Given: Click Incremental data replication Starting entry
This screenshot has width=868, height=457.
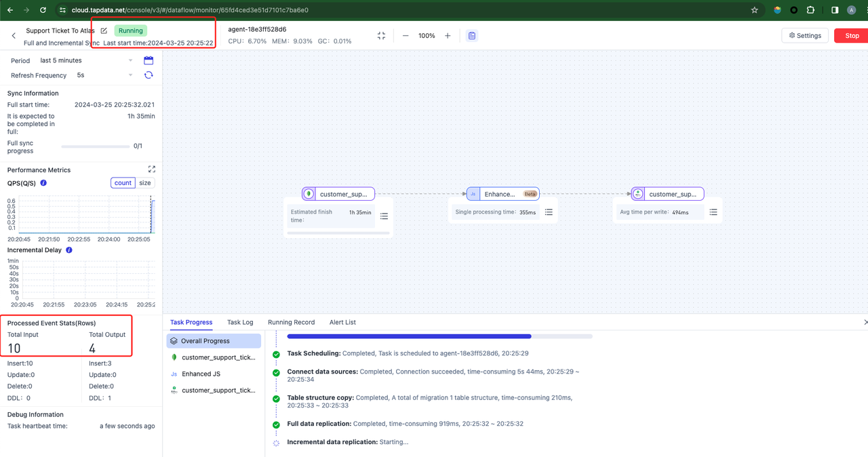Looking at the screenshot, I should pos(348,442).
